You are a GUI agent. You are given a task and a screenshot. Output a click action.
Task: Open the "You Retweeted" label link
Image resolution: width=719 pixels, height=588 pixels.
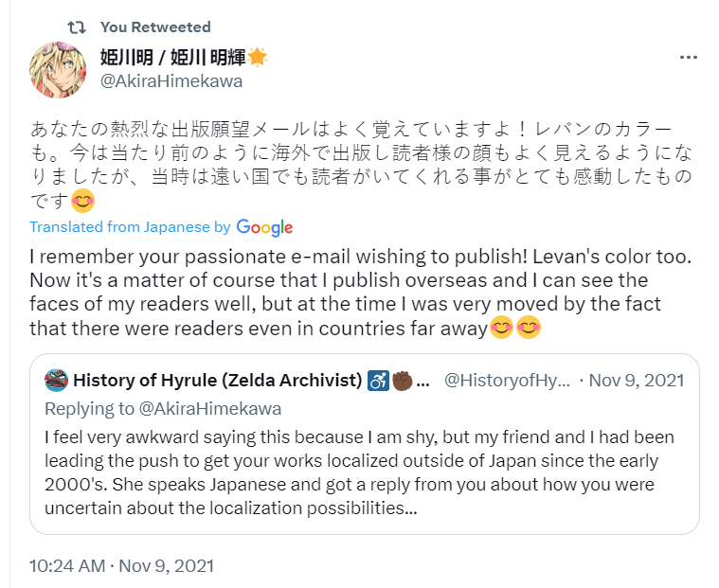[x=155, y=27]
